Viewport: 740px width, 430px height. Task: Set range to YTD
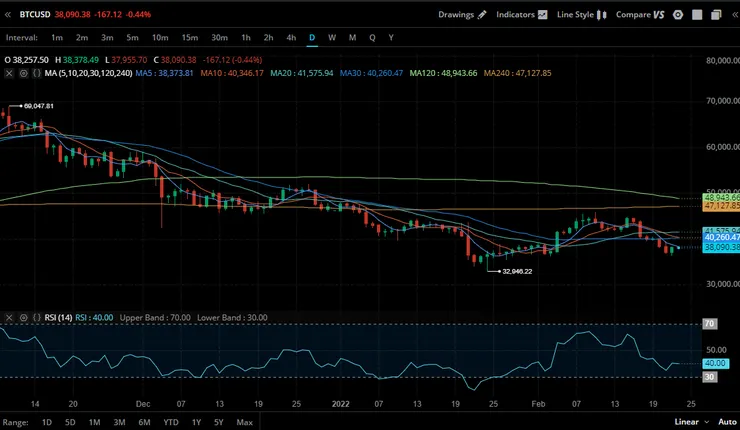(x=171, y=422)
